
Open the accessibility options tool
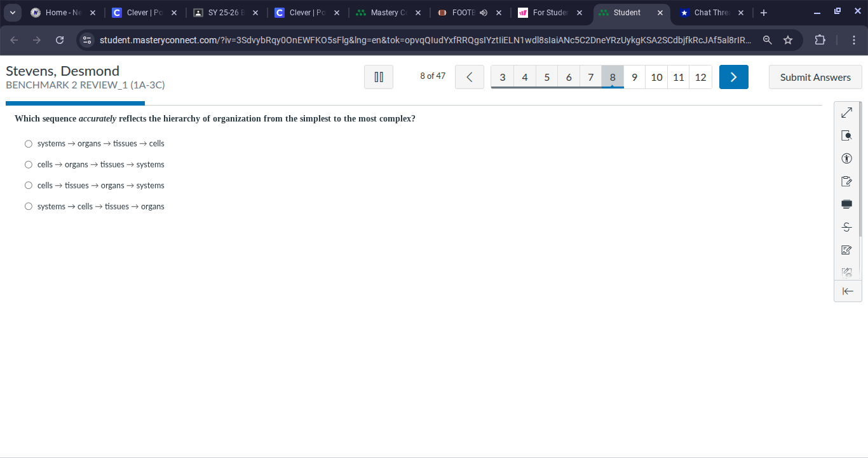pos(846,158)
